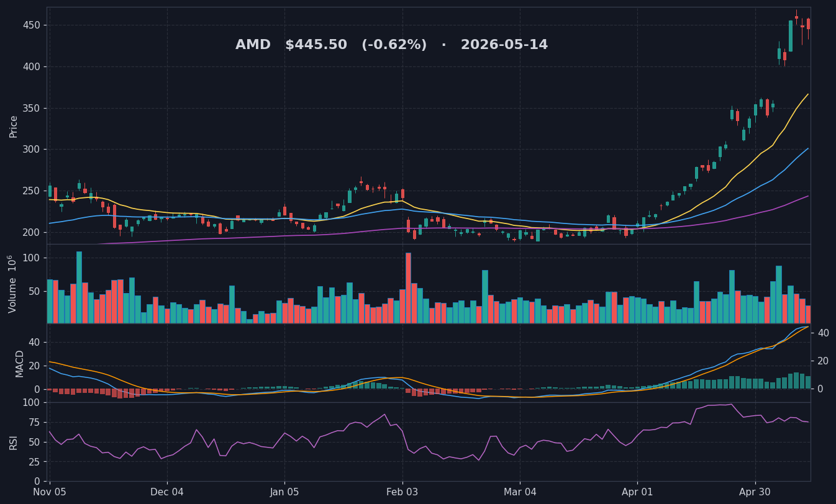Click the 'Jan 05' date tick
Screen dimensions: 836x504
[x=284, y=492]
